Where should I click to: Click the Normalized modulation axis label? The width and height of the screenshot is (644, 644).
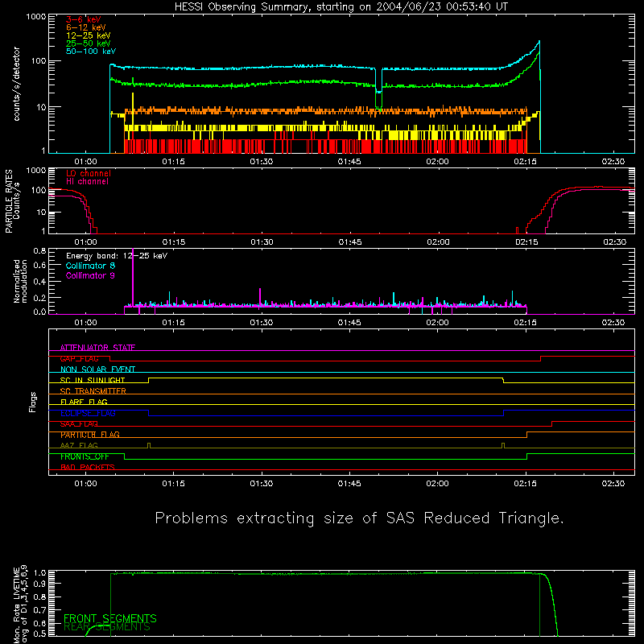point(20,281)
